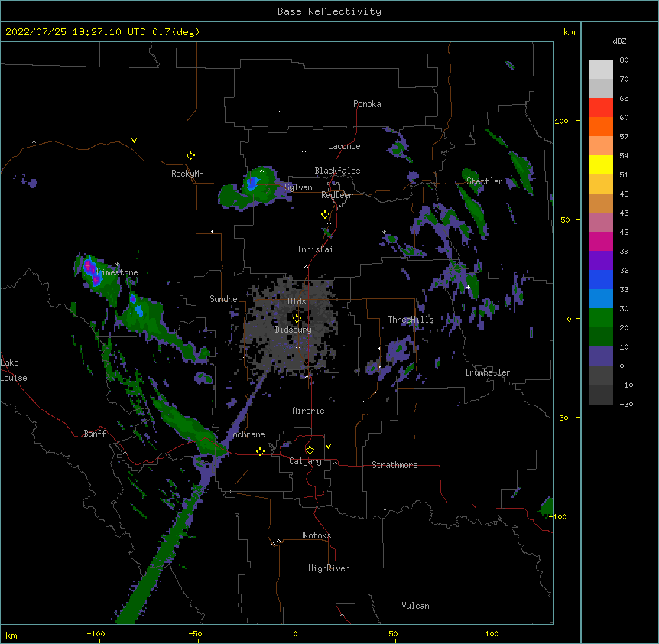Viewport: 659px width, 644px height.
Task: Click the yellow diamond marker above Calgary label
Action: coord(310,450)
